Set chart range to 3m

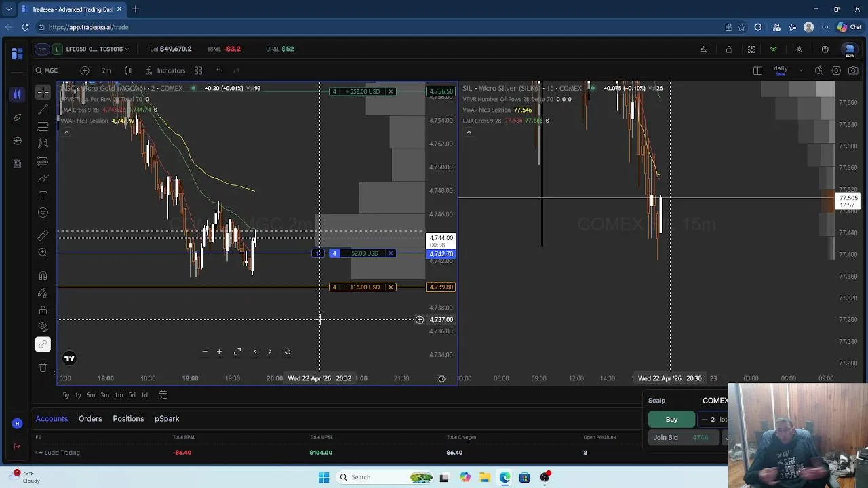pos(105,395)
